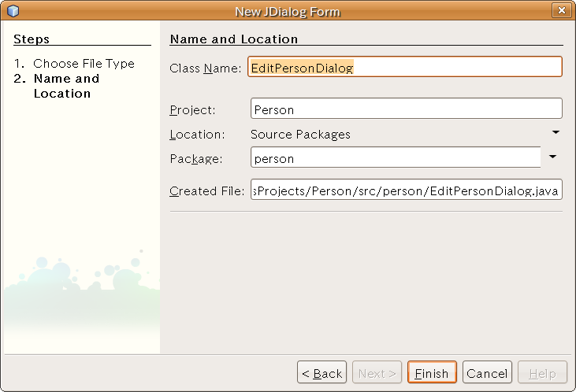Open Help for this wizard
This screenshot has height=392, width=576.
541,373
